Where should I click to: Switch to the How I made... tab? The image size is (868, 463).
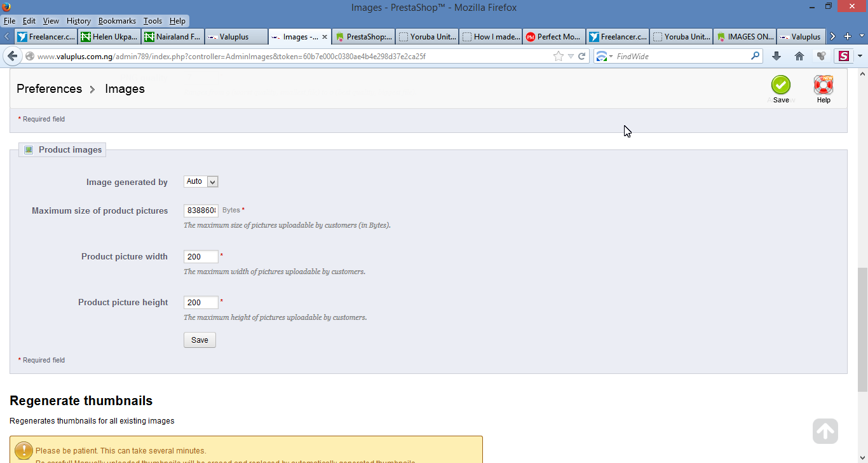pyautogui.click(x=491, y=37)
